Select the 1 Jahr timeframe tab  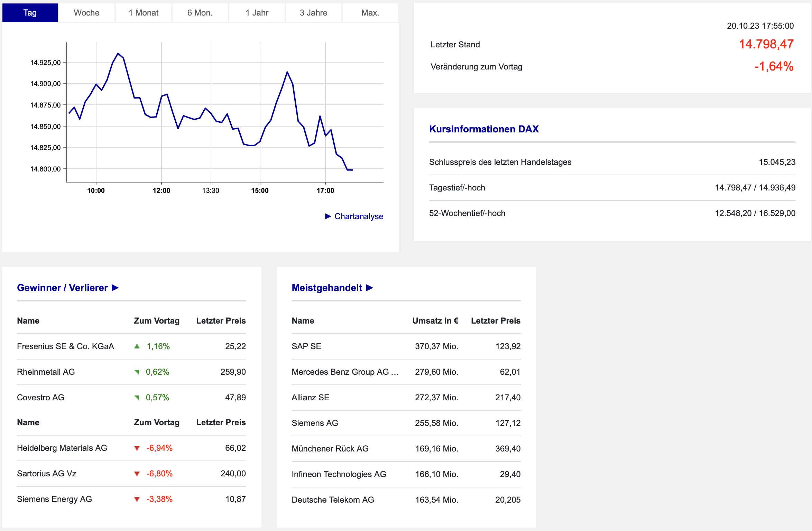click(257, 13)
